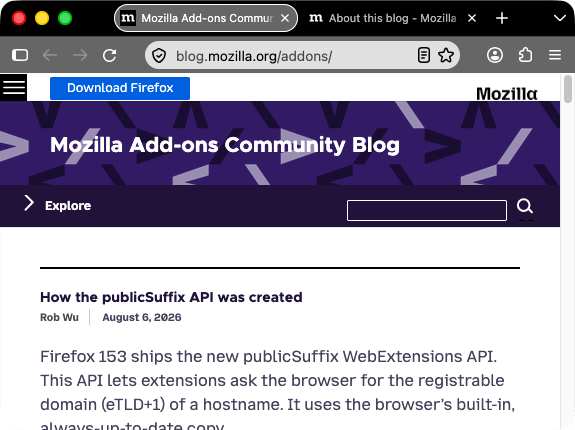
Task: Reload the current page
Action: (x=110, y=55)
